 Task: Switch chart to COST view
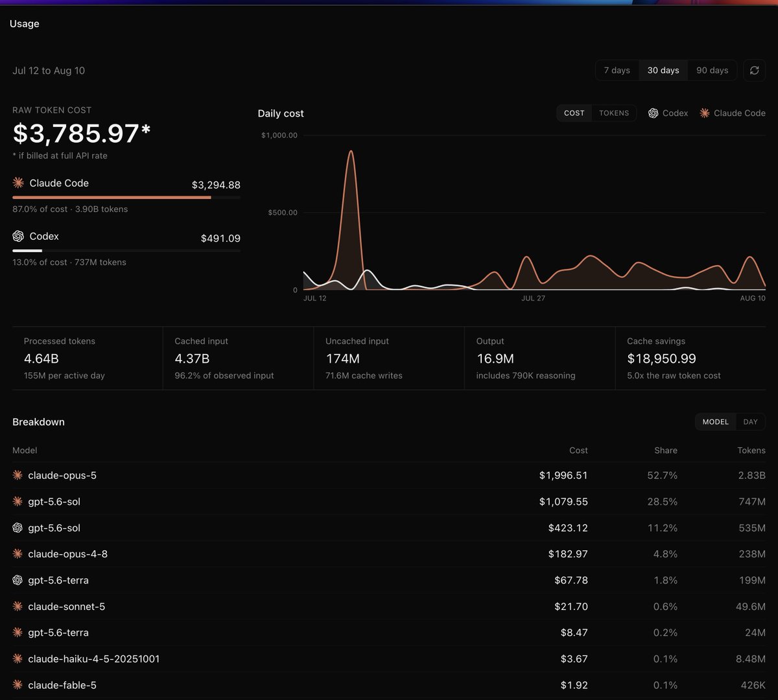[574, 113]
